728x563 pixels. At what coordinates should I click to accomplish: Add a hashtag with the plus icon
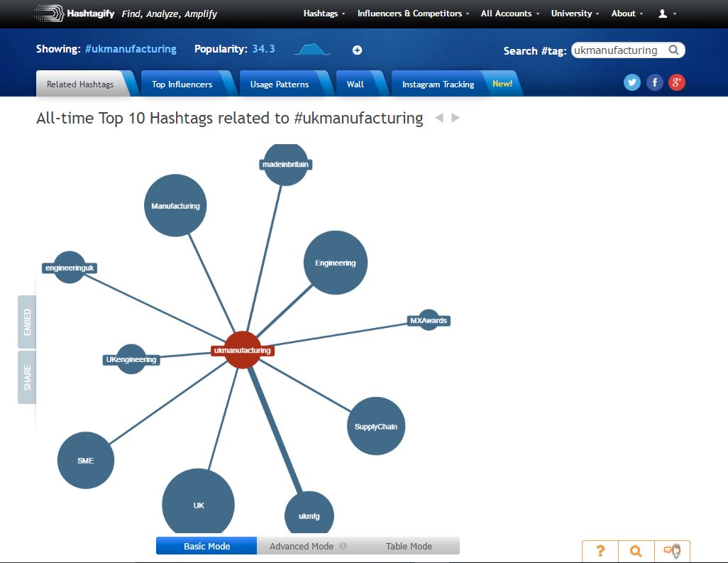[x=357, y=50]
